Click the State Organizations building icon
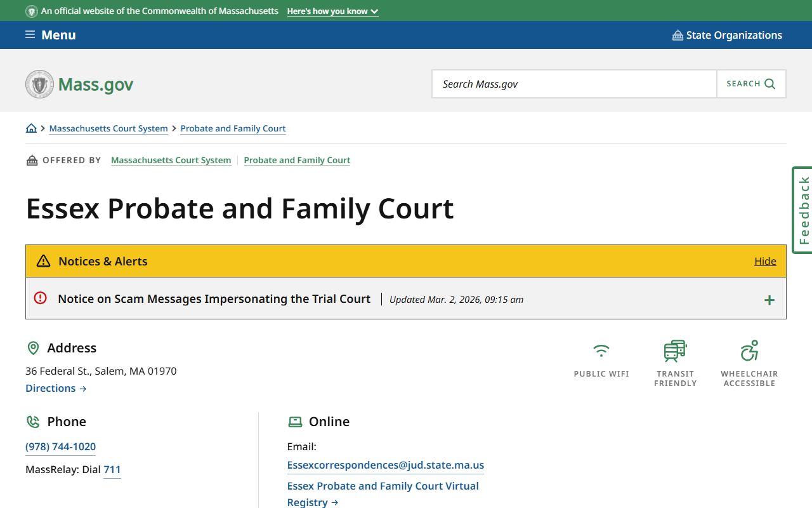812x508 pixels. click(678, 36)
